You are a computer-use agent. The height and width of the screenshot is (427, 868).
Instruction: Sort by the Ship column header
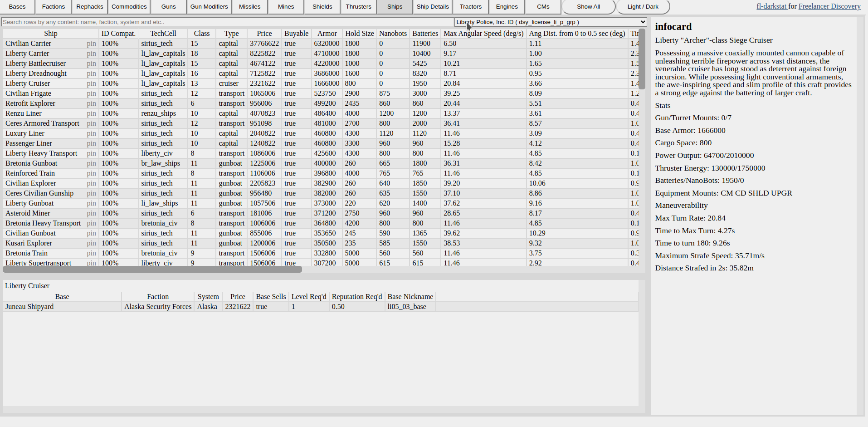51,34
